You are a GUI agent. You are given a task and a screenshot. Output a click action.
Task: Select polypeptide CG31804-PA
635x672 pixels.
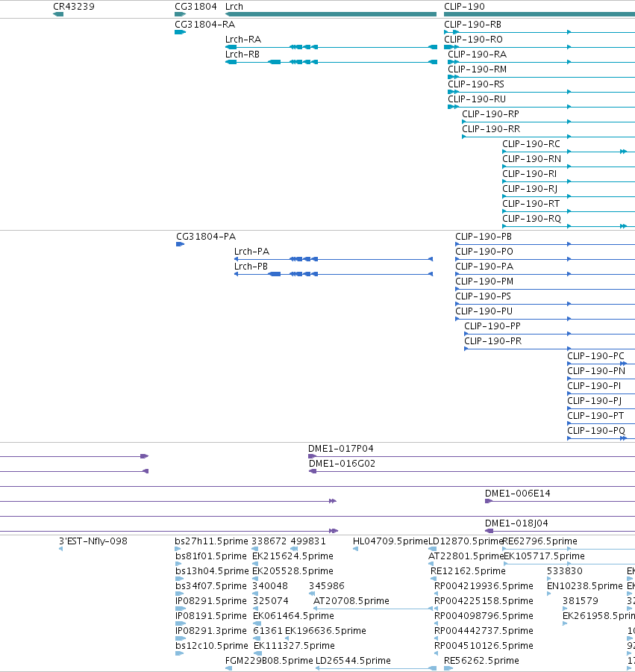coord(206,237)
